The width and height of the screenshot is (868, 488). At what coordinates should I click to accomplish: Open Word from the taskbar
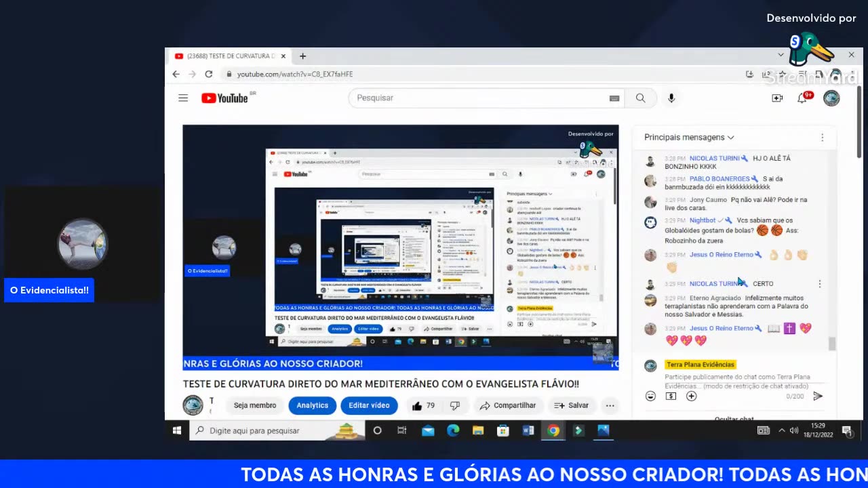pyautogui.click(x=528, y=430)
